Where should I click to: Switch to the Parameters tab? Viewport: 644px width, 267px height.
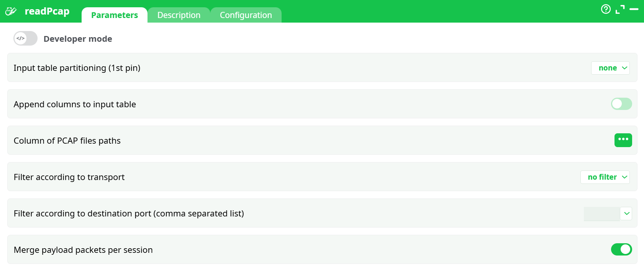pos(115,15)
